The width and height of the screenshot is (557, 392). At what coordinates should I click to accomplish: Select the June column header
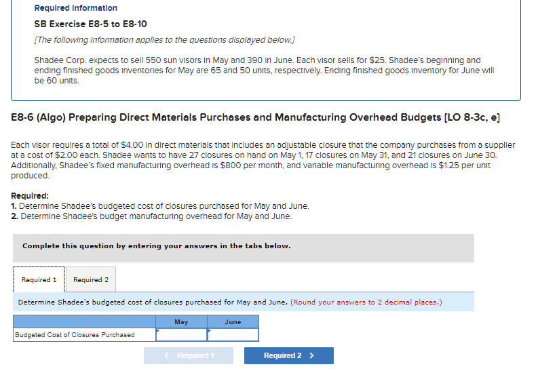pos(233,321)
